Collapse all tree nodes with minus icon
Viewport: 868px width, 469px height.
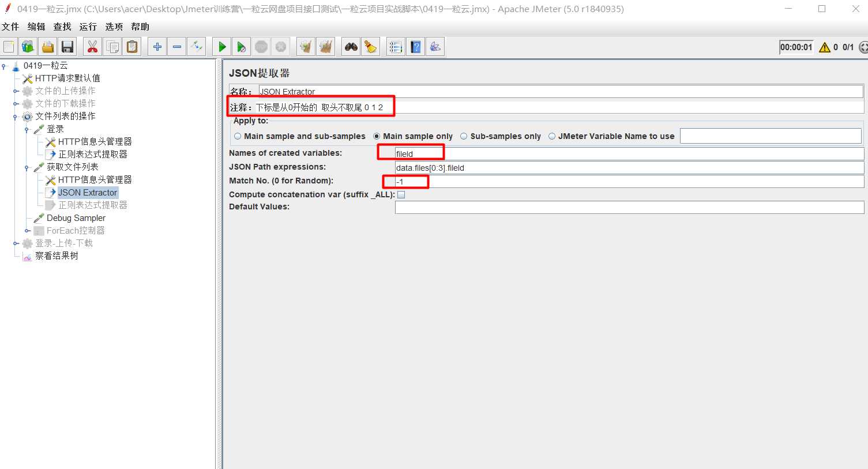(x=177, y=47)
